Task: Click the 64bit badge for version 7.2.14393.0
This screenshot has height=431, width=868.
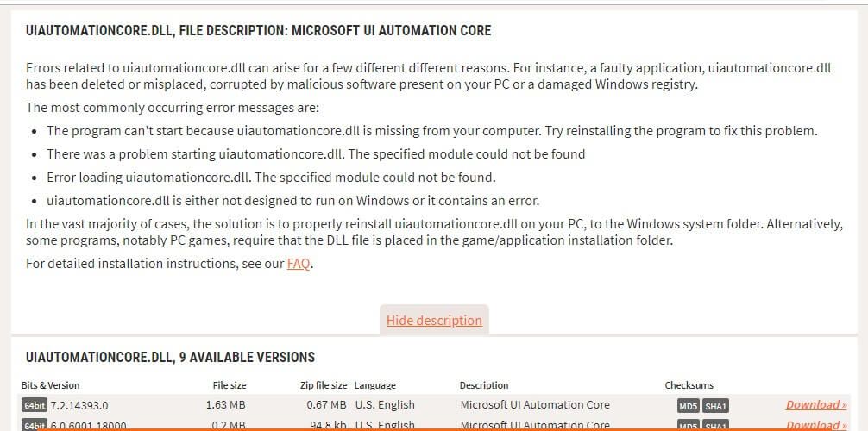Action: [x=35, y=405]
